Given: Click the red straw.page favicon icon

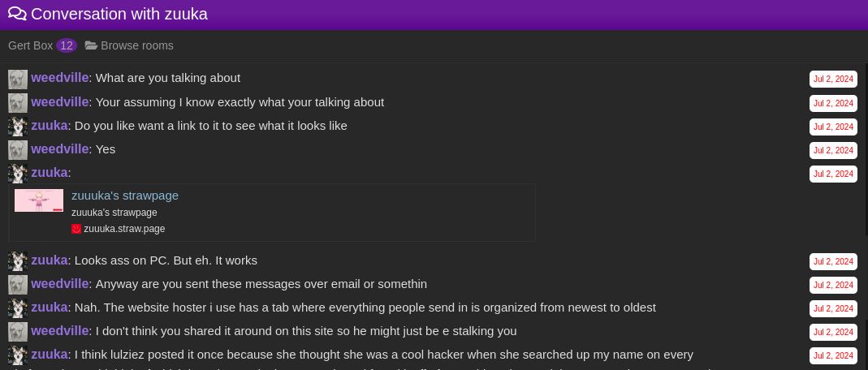Looking at the screenshot, I should click(76, 229).
